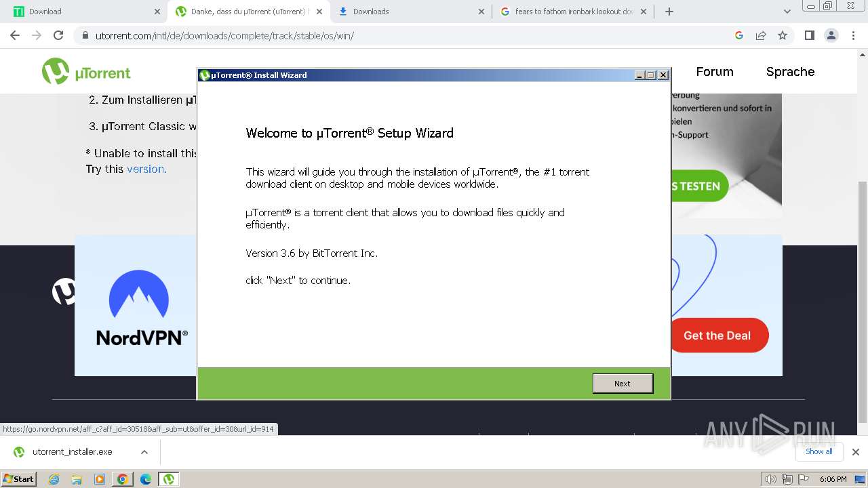Screen dimensions: 868x488
Task: Maximize the µTorrent Install Wizard window
Action: point(651,75)
